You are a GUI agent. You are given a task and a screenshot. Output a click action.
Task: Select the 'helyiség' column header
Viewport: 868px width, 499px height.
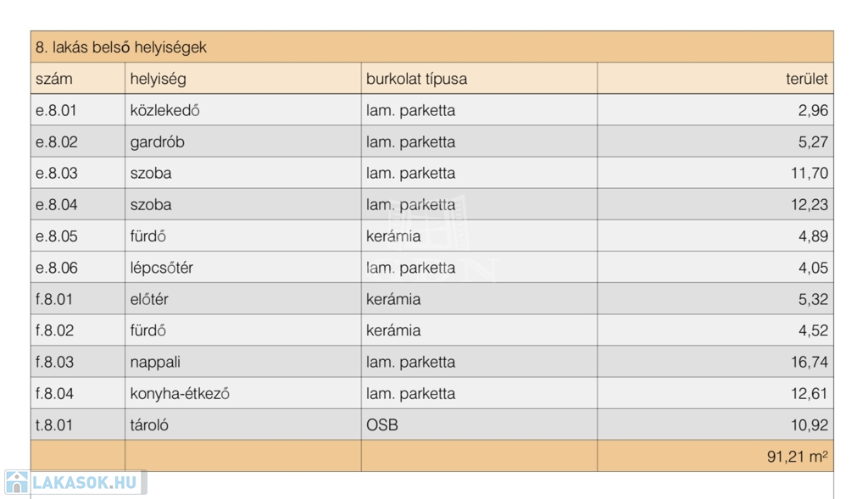pyautogui.click(x=158, y=79)
